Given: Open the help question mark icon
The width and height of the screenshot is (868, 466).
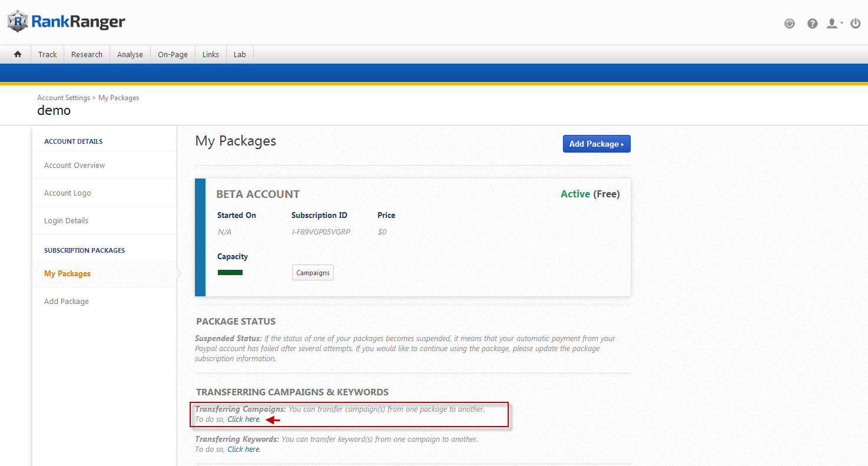Looking at the screenshot, I should pos(812,24).
